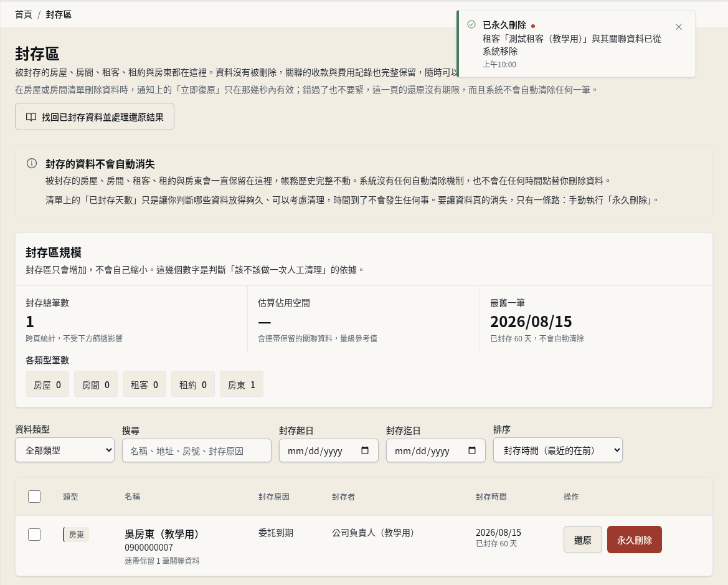Click the green check icon in the notification

pos(471,24)
